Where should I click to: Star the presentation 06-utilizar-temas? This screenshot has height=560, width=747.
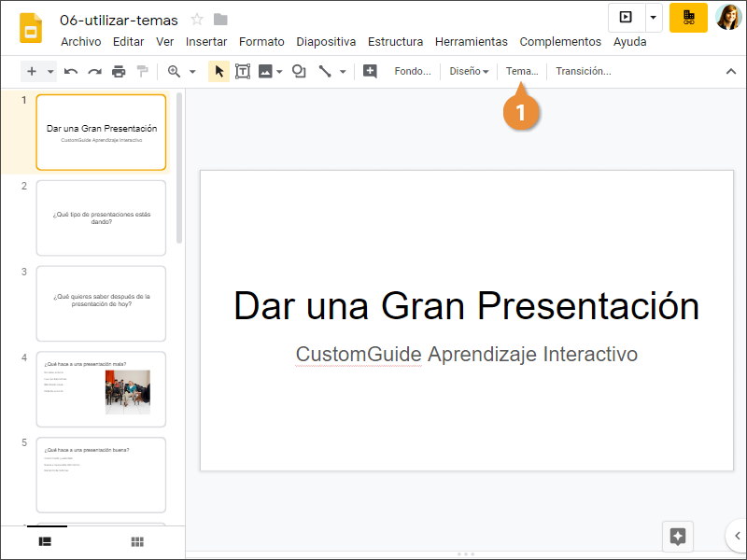coord(197,20)
